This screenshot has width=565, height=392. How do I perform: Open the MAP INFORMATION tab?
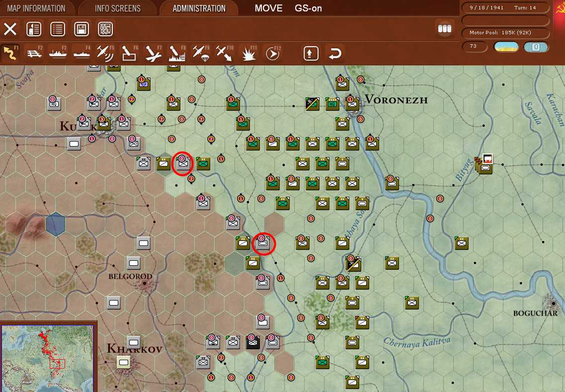36,8
